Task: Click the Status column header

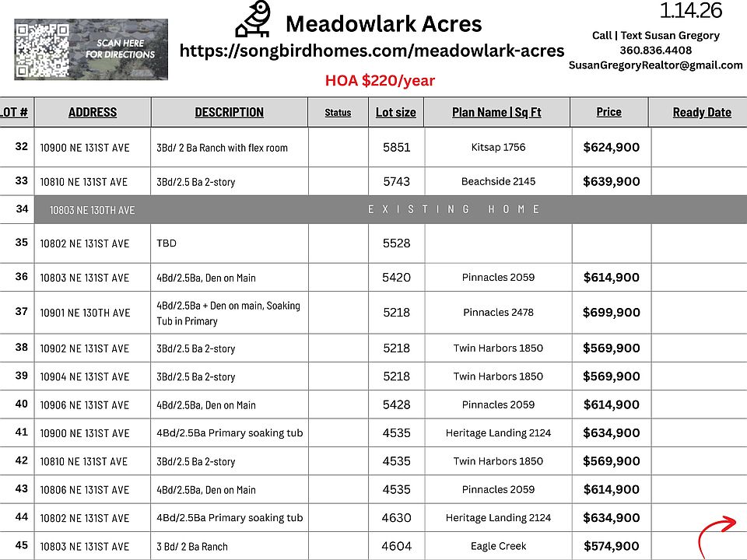Action: click(338, 113)
